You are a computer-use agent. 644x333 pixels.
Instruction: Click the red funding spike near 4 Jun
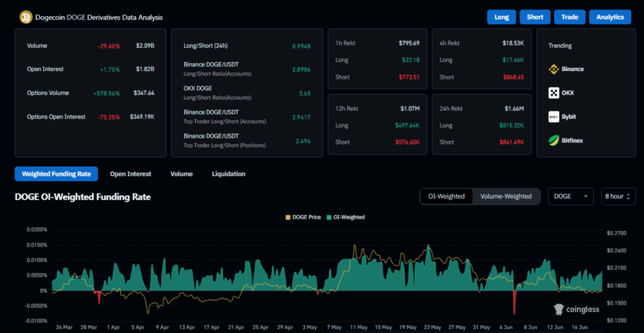pos(514,302)
